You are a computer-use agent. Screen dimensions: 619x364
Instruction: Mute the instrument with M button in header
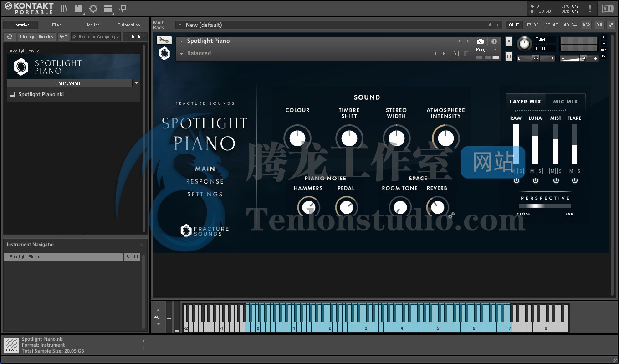(509, 56)
